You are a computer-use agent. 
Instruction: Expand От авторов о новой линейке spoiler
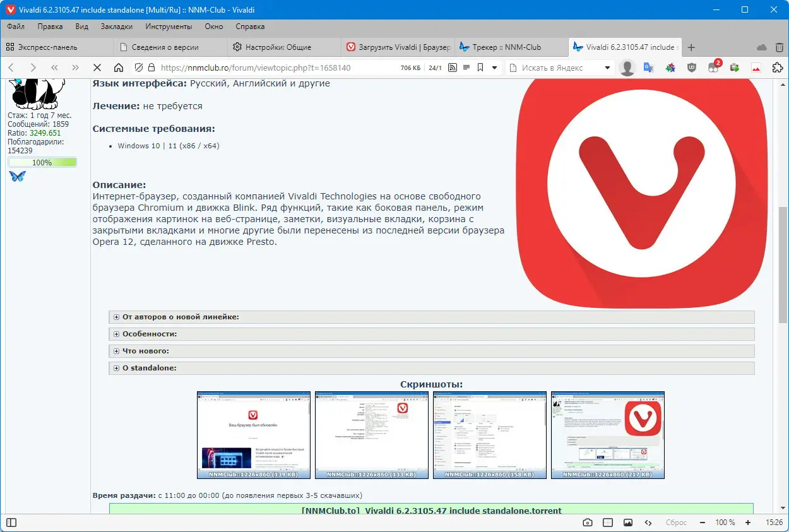[432, 317]
